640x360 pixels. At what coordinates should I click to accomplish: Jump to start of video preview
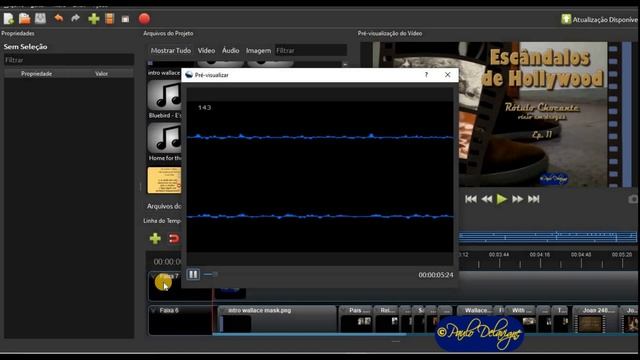pos(471,199)
